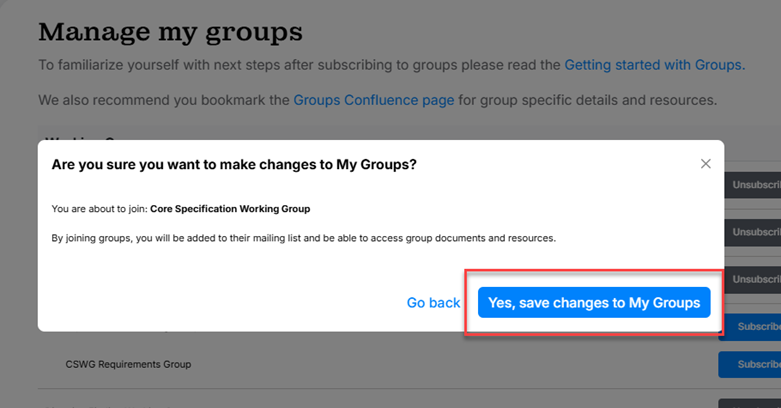Click the 'To familiarize yourself' intro sentence

(x=300, y=65)
